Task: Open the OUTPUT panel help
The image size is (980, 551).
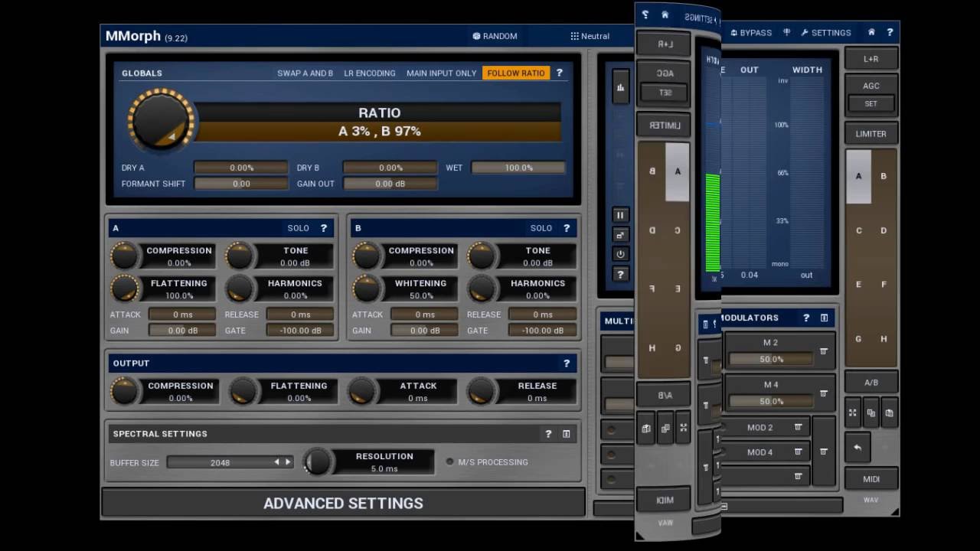Action: pos(567,364)
